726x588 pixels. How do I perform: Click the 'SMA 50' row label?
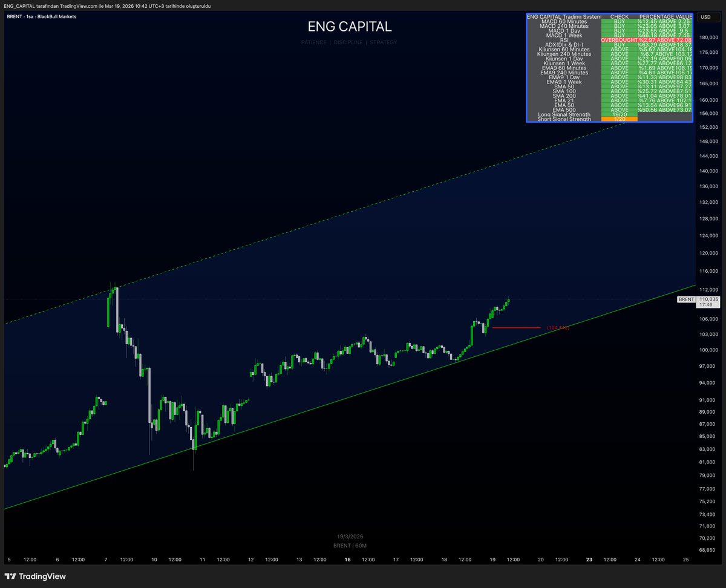pos(564,87)
